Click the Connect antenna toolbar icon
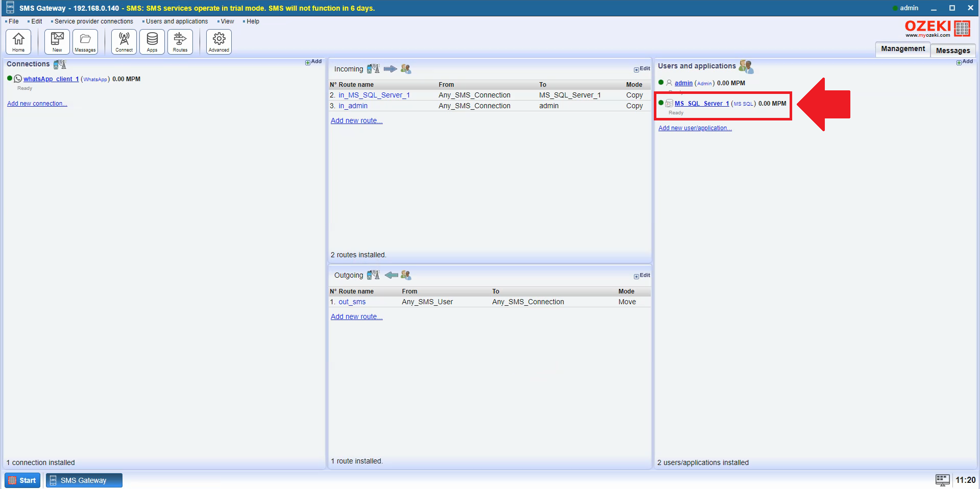The width and height of the screenshot is (980, 489). pos(124,41)
